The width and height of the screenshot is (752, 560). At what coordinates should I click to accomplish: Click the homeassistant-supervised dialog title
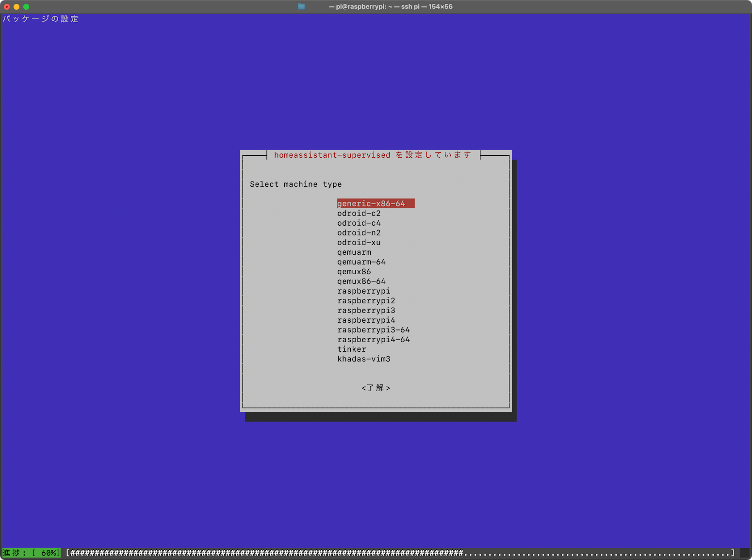pos(373,155)
